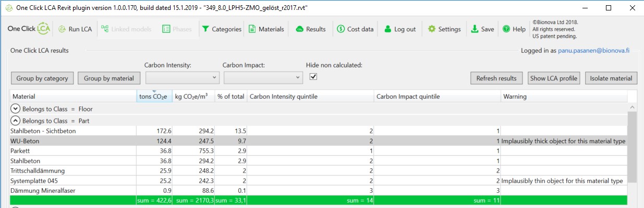Click the Help question mark icon
The image size is (644, 208).
(x=506, y=29)
